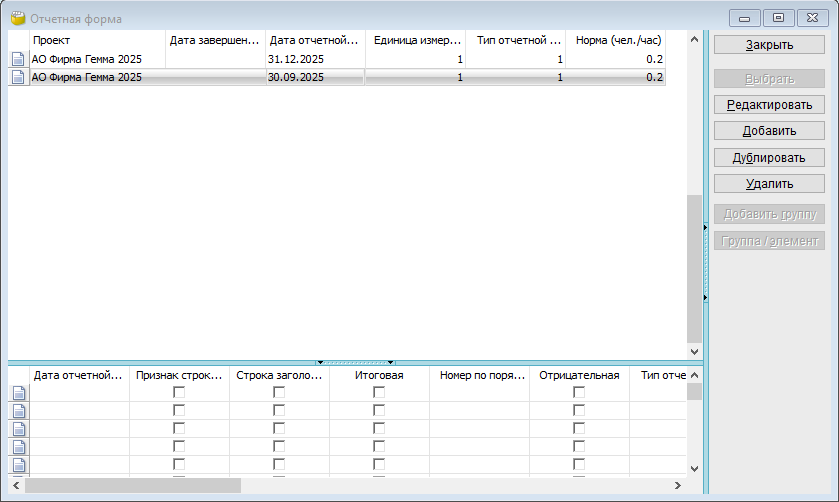Click document icon of first lower-grid row

[17, 393]
